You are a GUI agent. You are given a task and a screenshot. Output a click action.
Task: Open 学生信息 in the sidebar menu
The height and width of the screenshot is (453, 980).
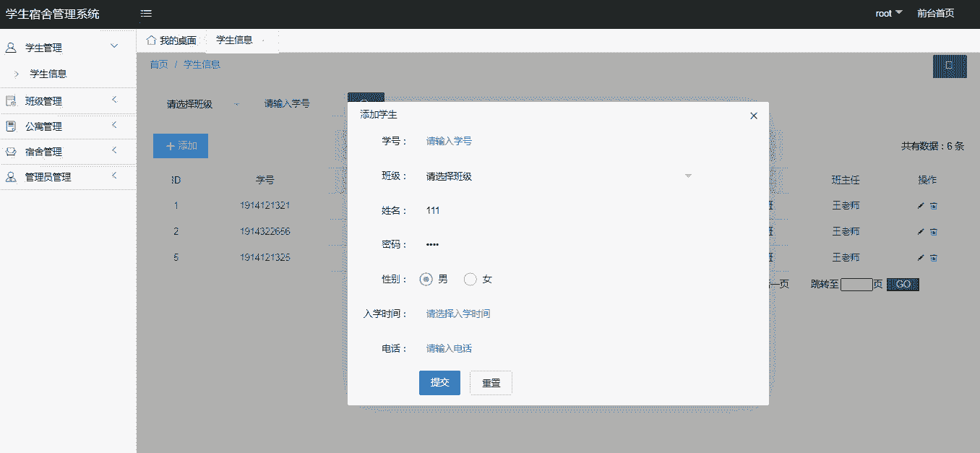pyautogui.click(x=48, y=74)
